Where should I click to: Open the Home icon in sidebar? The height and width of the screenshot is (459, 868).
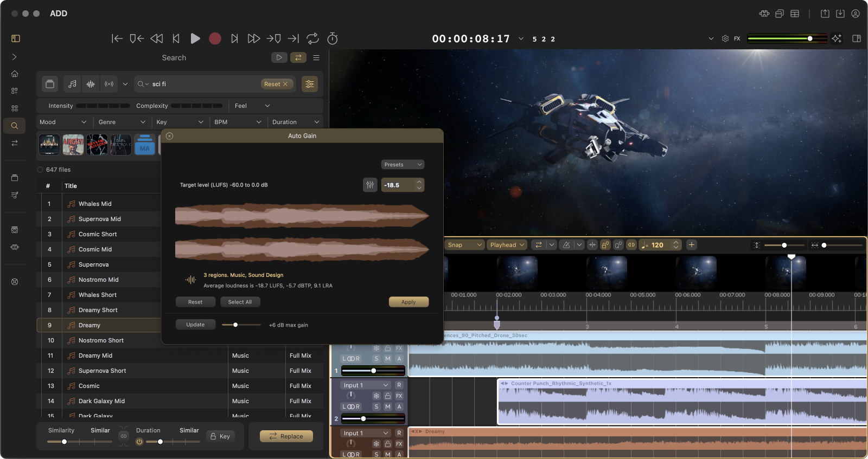(15, 74)
